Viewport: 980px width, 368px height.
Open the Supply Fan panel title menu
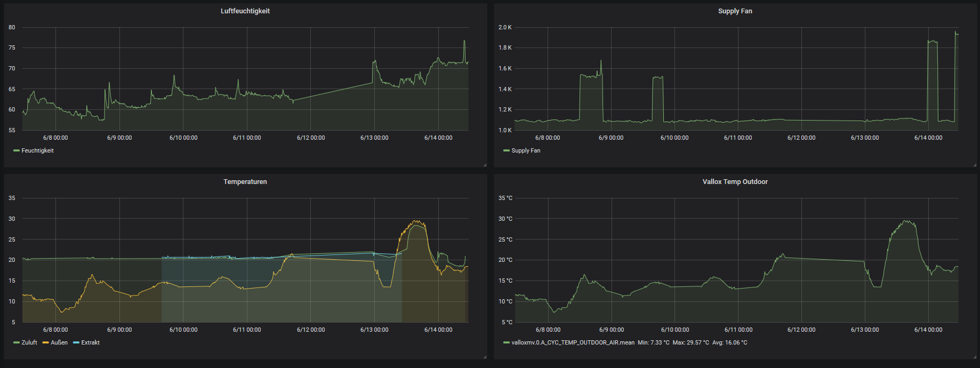coord(735,11)
